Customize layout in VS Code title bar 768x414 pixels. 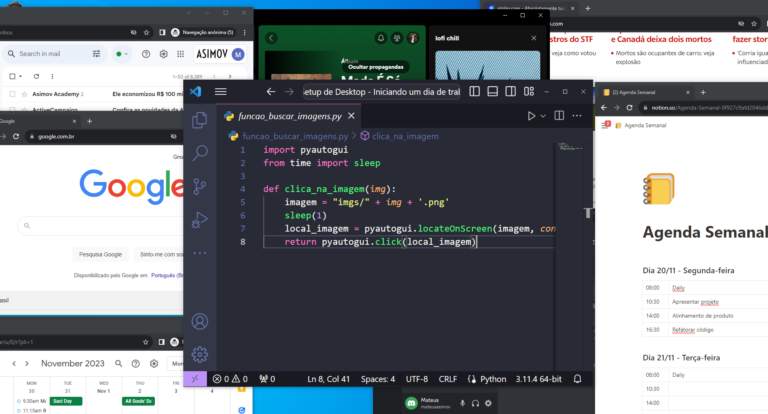tap(529, 92)
